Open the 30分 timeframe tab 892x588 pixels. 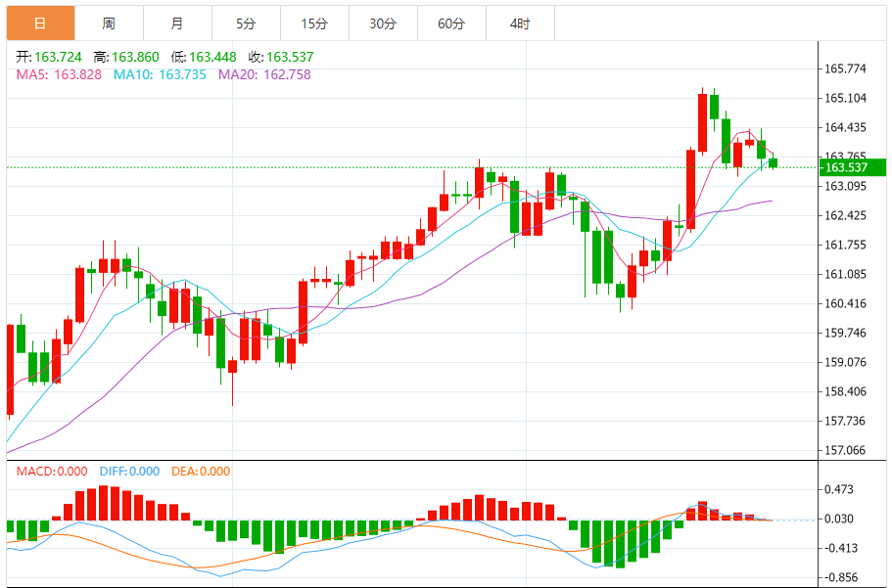coord(383,23)
